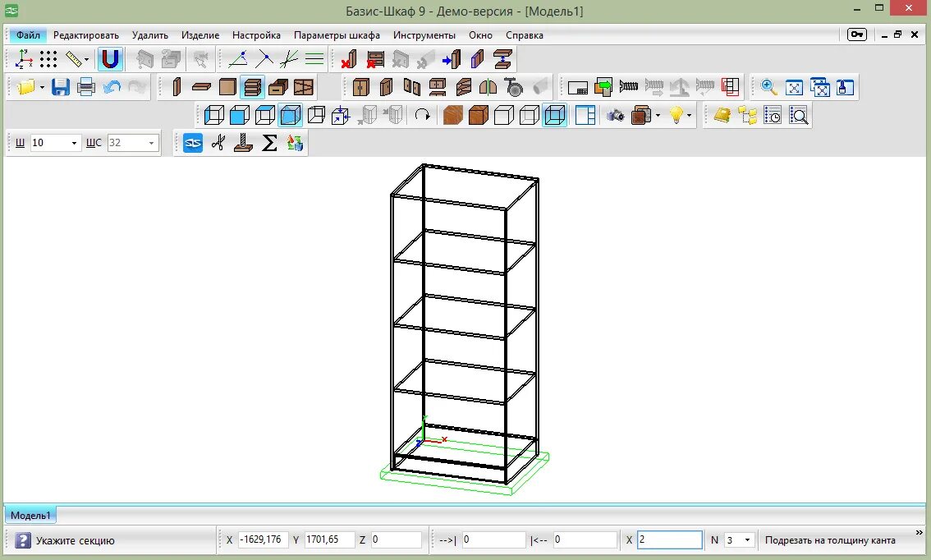Click the purple edged panel icon
This screenshot has width=931, height=560.
(x=477, y=59)
